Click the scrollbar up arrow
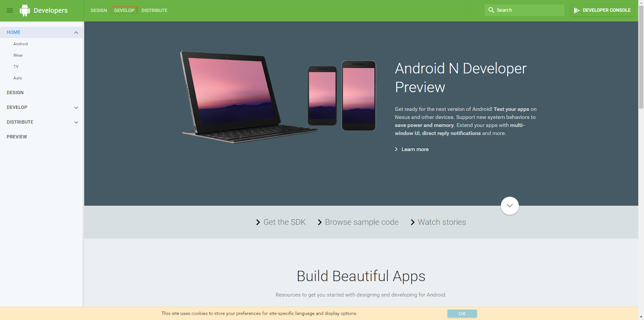Screen dimensions: 644x320 click(641, 3)
